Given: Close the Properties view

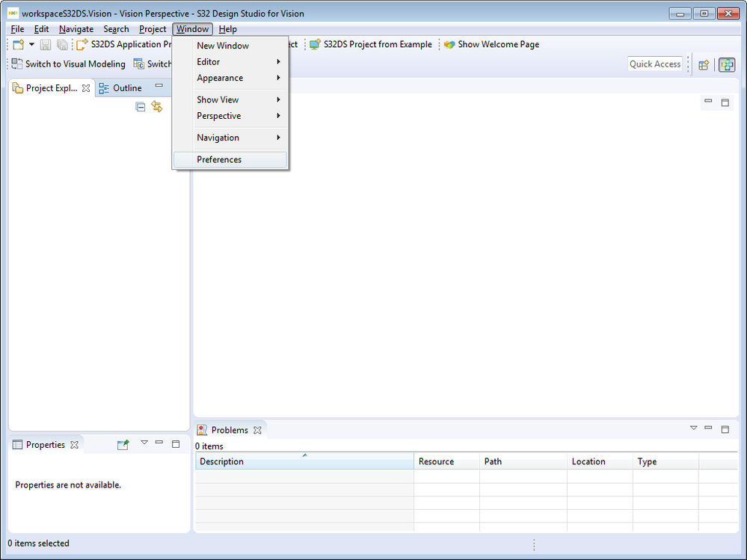Looking at the screenshot, I should tap(74, 445).
